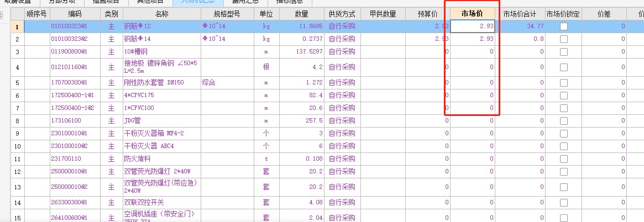Select name cell 刚性防水套管 DN150
This screenshot has width=644, height=222.
point(162,83)
